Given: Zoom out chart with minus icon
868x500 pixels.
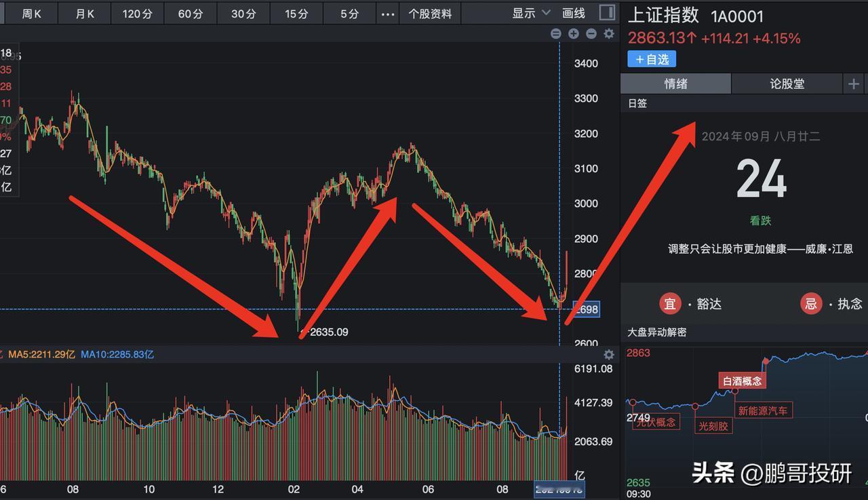Looking at the screenshot, I should pos(591,33).
